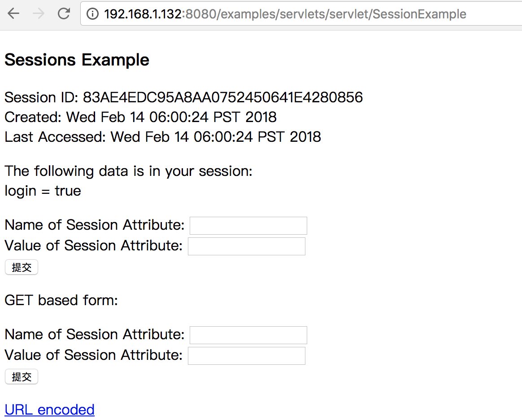
Task: Click the browser back arrow
Action: (x=14, y=14)
